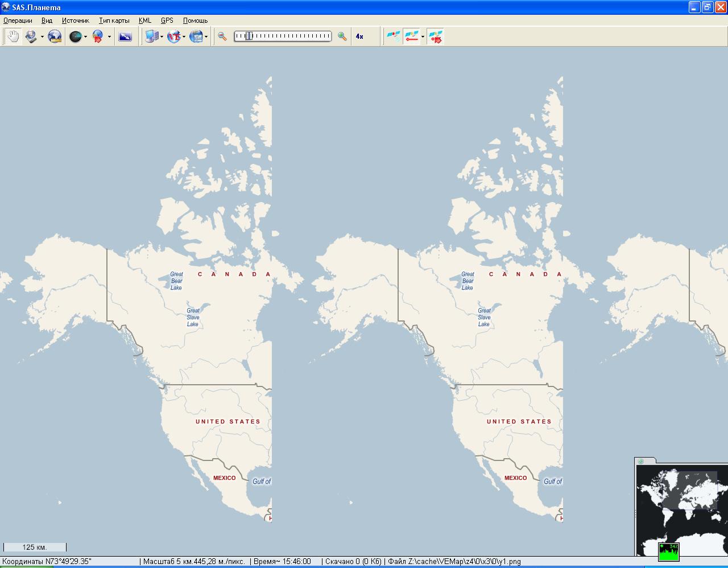Toggle GPS track recording with red arrow
This screenshot has width=728, height=568.
[x=412, y=36]
